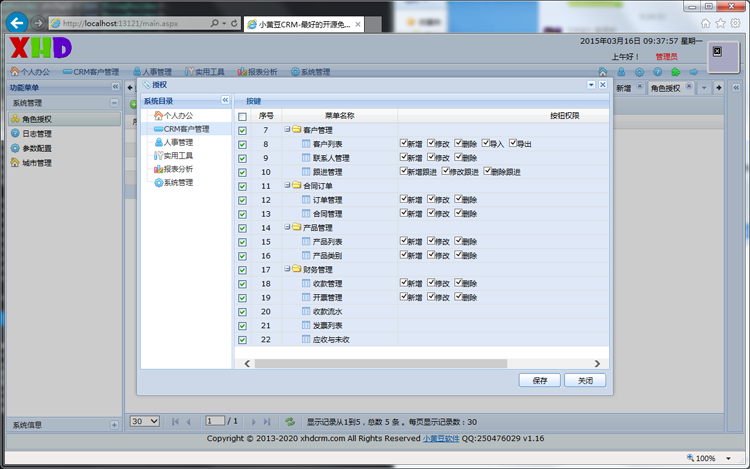Image resolution: width=750 pixels, height=469 pixels.
Task: Collapse the 客户管理 tree group
Action: click(287, 130)
